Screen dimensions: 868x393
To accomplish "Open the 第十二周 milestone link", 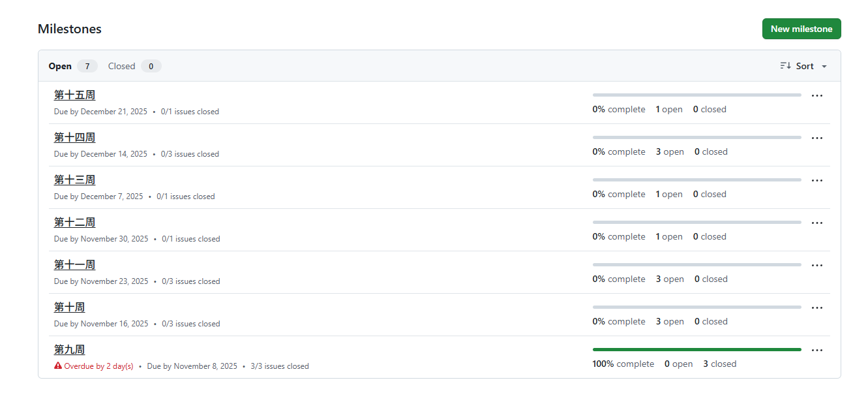I will 74,223.
